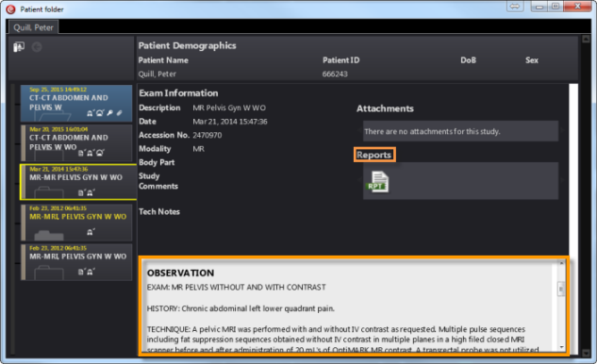
Task: Click up arrow of report text scrollbar
Action: 561,263
